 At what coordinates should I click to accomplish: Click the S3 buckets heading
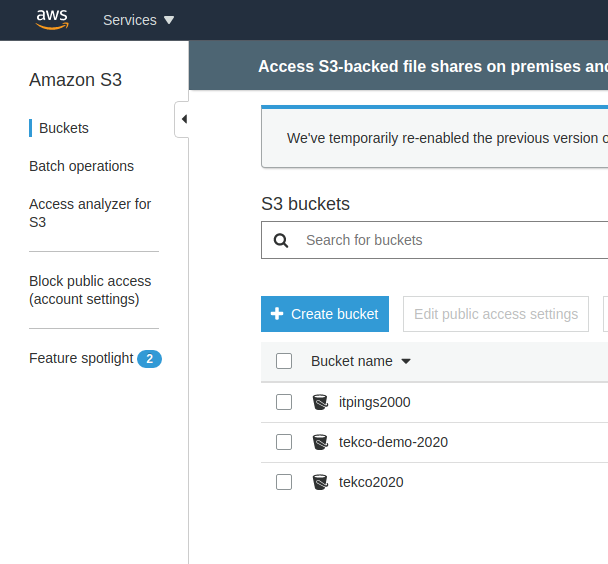306,204
